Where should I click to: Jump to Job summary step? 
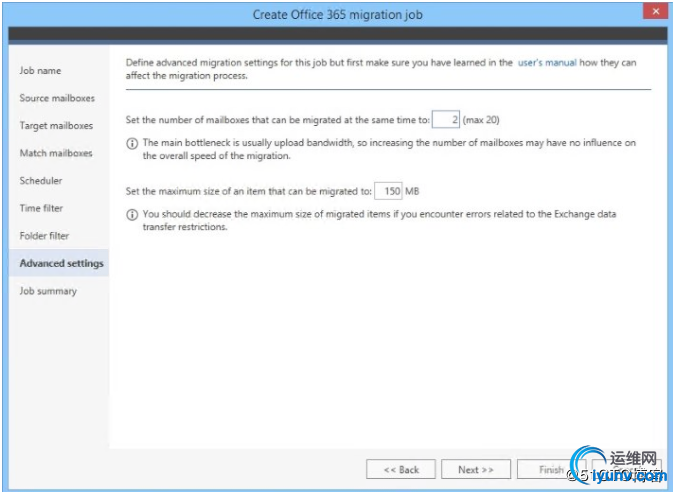[x=48, y=291]
